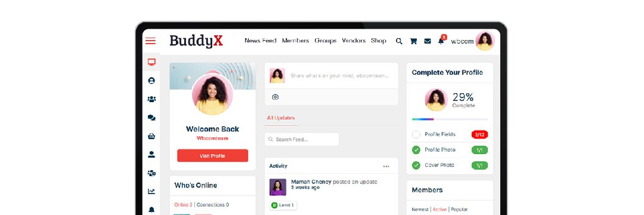Select the Online 2 tab
This screenshot has height=215, width=644.
tap(183, 205)
